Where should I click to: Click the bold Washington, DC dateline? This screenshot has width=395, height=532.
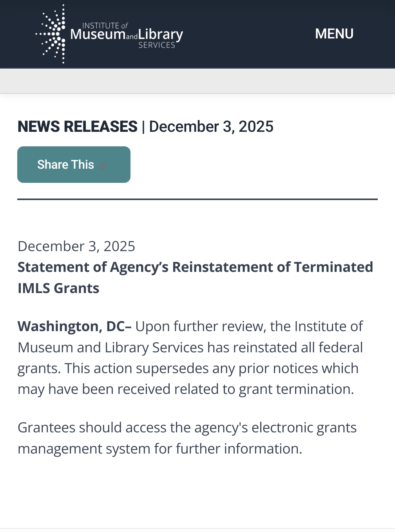pyautogui.click(x=74, y=326)
